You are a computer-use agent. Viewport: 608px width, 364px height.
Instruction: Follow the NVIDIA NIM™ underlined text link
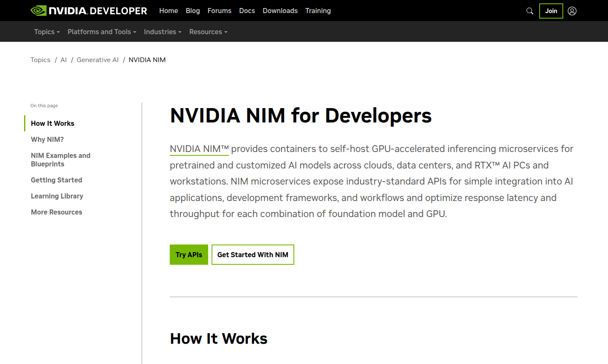pyautogui.click(x=199, y=149)
